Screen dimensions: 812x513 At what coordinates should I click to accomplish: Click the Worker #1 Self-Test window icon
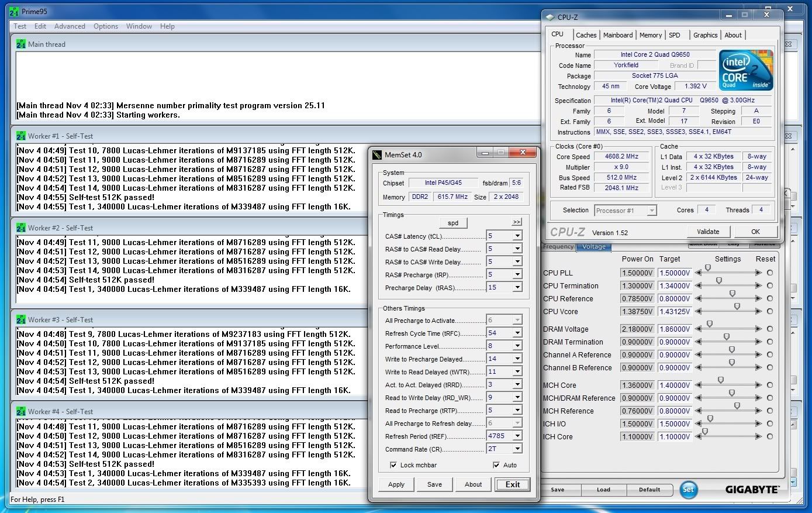(x=21, y=136)
